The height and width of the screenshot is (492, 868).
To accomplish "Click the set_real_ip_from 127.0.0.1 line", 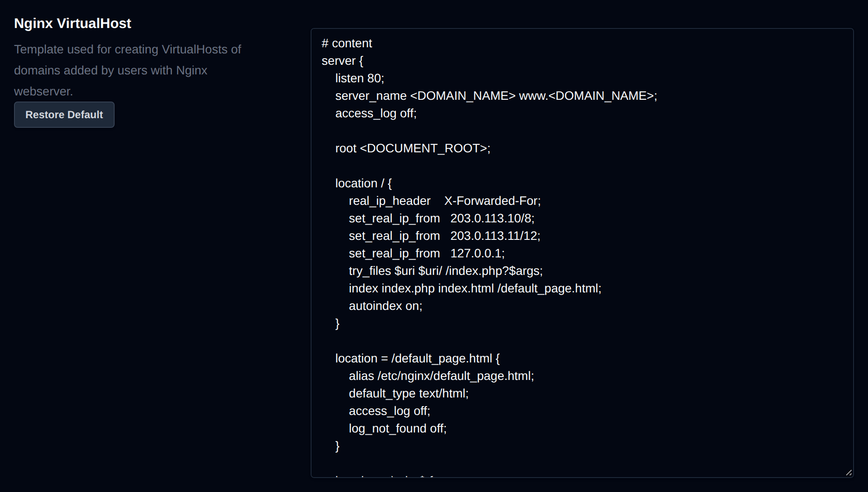I will 427,253.
